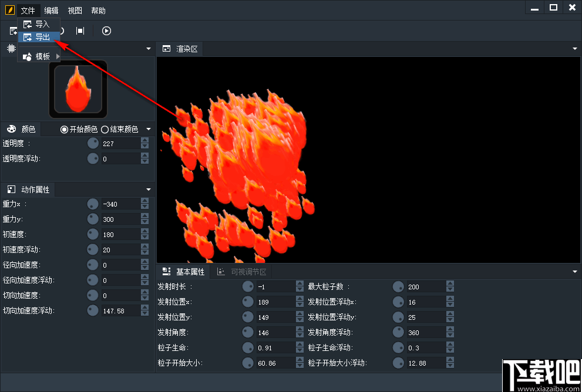Choose 导入 from the file menu
Image resolution: width=582 pixels, height=392 pixels.
coord(39,25)
